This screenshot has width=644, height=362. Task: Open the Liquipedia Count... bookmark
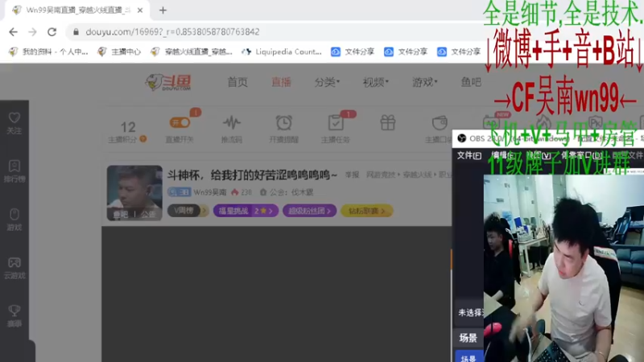282,51
